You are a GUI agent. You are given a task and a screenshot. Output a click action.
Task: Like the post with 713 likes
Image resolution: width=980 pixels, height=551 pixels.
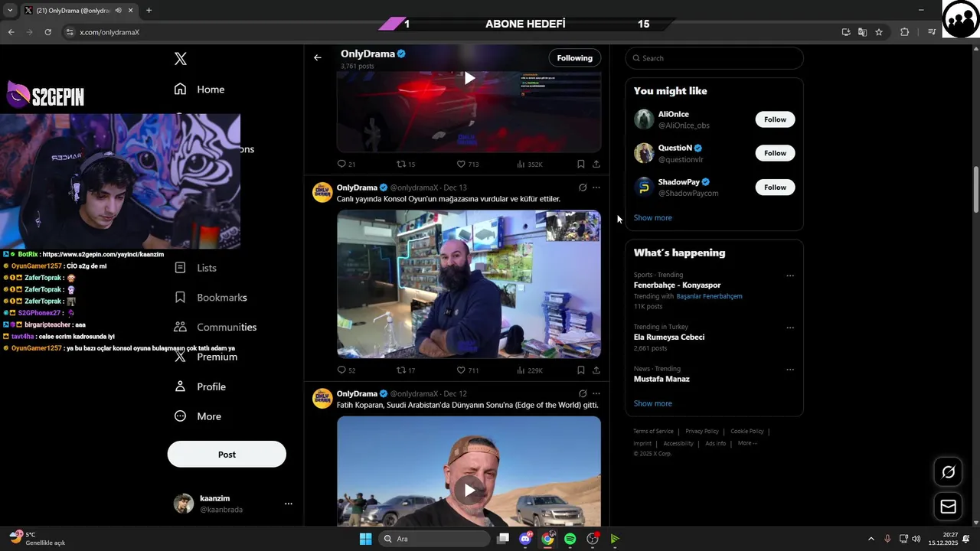tap(467, 164)
